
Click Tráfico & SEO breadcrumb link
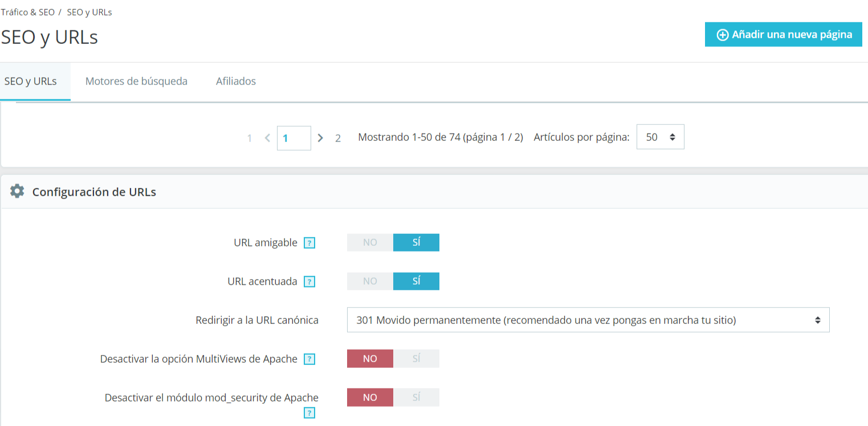tap(27, 12)
